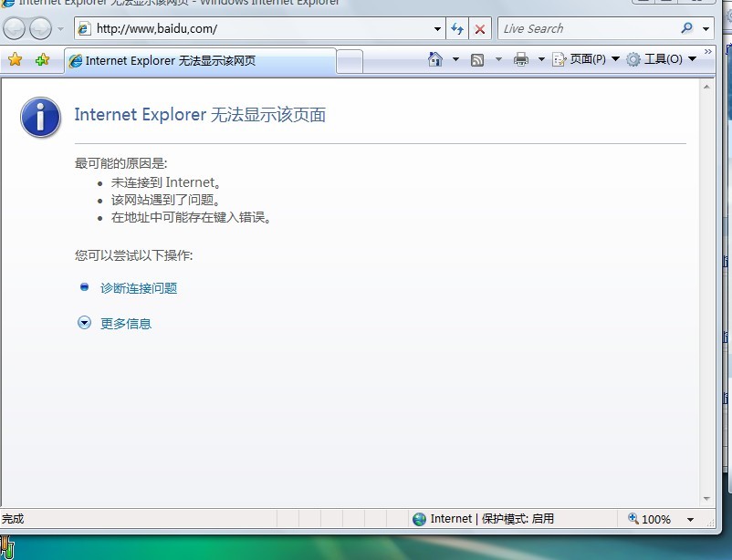Image resolution: width=732 pixels, height=560 pixels.
Task: Click the Refresh icon
Action: (x=457, y=28)
